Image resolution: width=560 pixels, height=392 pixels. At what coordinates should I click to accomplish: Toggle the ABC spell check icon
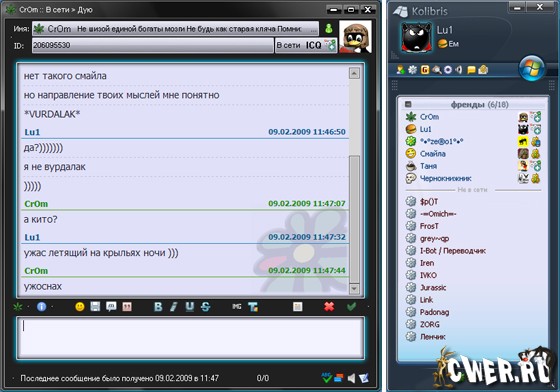pyautogui.click(x=326, y=378)
